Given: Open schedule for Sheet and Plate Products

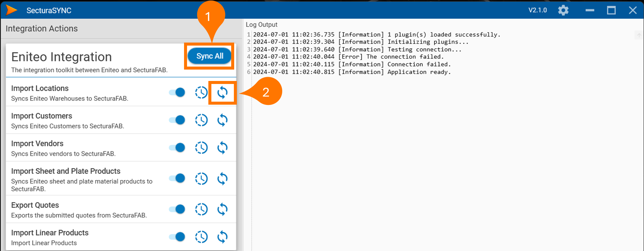Looking at the screenshot, I should pos(201,179).
